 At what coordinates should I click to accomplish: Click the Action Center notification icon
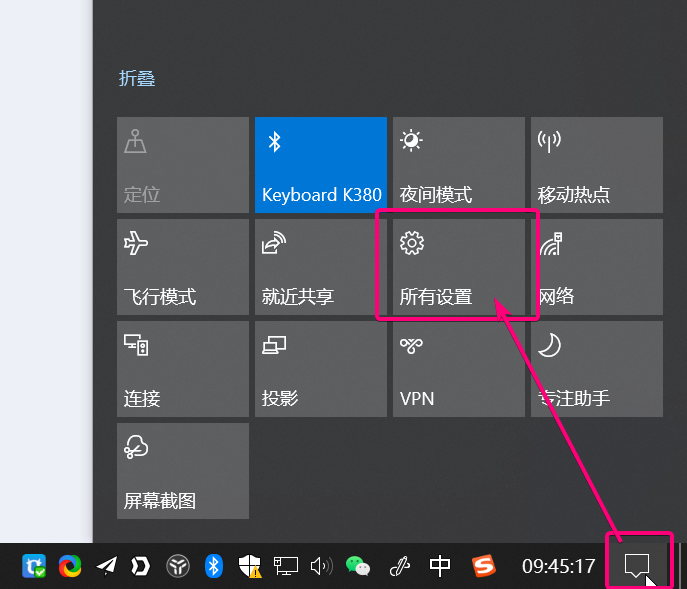coord(637,566)
